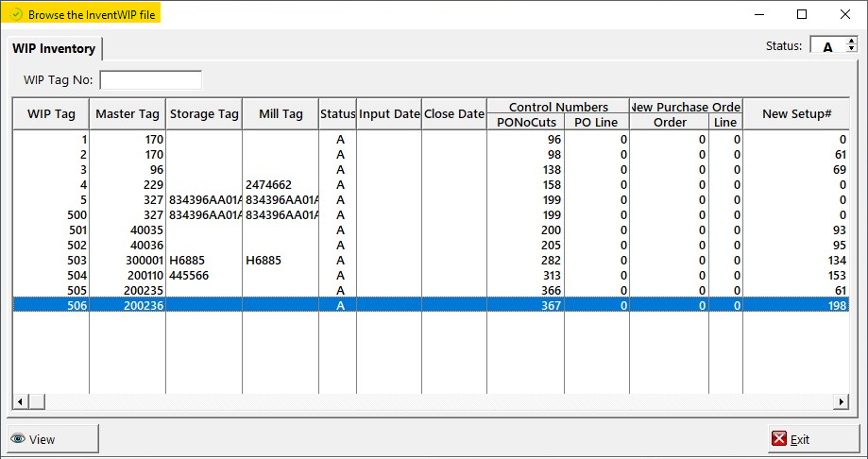Click the Control Numbers group header
Viewport: 868px width, 459px height.
558,107
